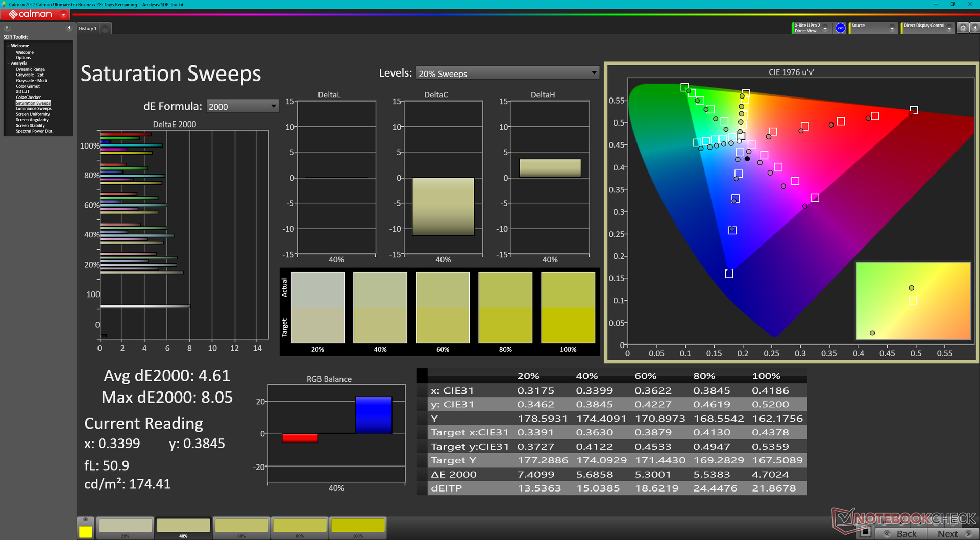Select the 80% actual/target swatch
This screenshot has height=540, width=980.
click(505, 308)
